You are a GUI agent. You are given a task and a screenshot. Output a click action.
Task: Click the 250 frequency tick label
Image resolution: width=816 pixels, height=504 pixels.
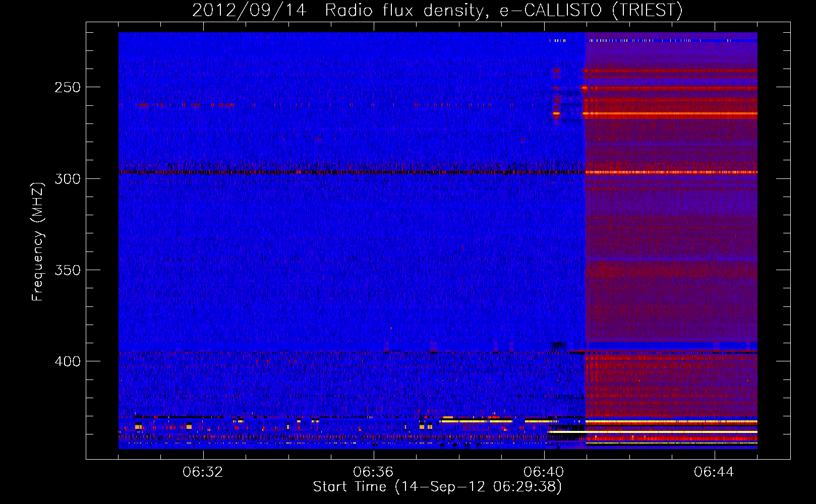click(68, 87)
